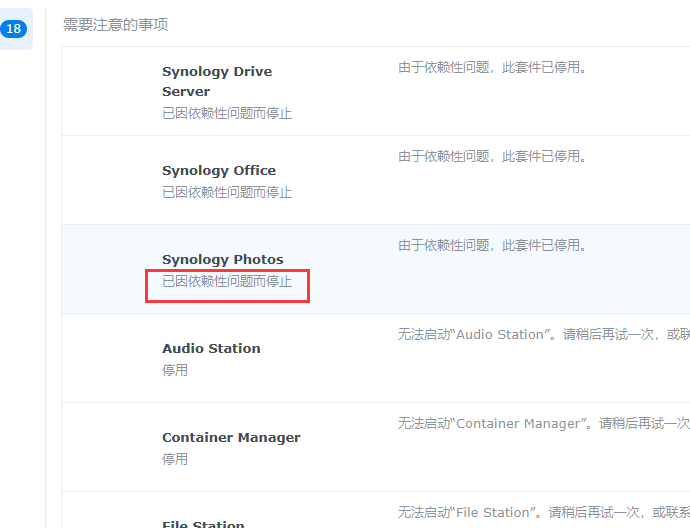
Task: Select the Container Manager startup failure message
Action: (x=543, y=423)
